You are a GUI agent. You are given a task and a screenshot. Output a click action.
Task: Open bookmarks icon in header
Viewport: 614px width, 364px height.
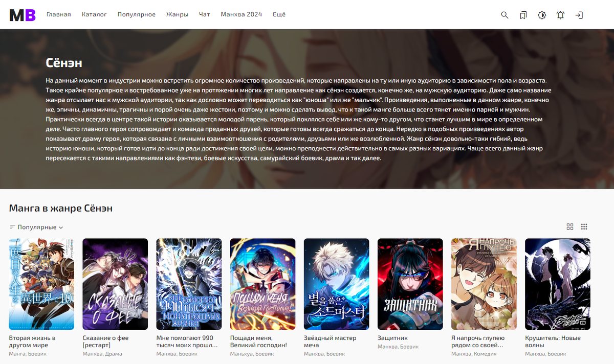point(523,15)
